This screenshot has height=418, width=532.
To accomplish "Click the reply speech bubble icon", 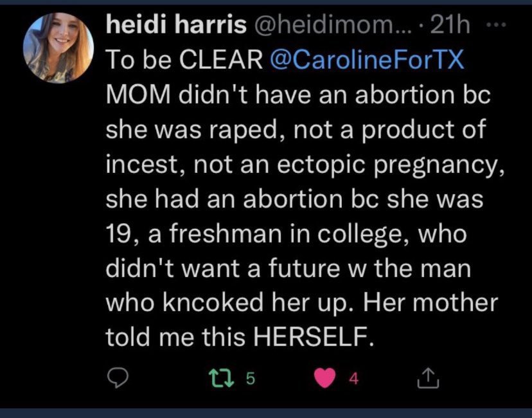I will (x=118, y=378).
